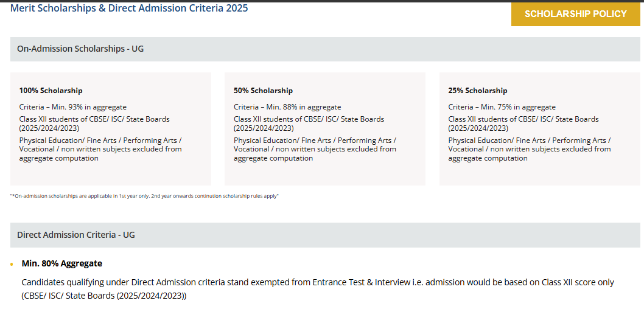Click Class XII students text in 25% card

(x=523, y=123)
